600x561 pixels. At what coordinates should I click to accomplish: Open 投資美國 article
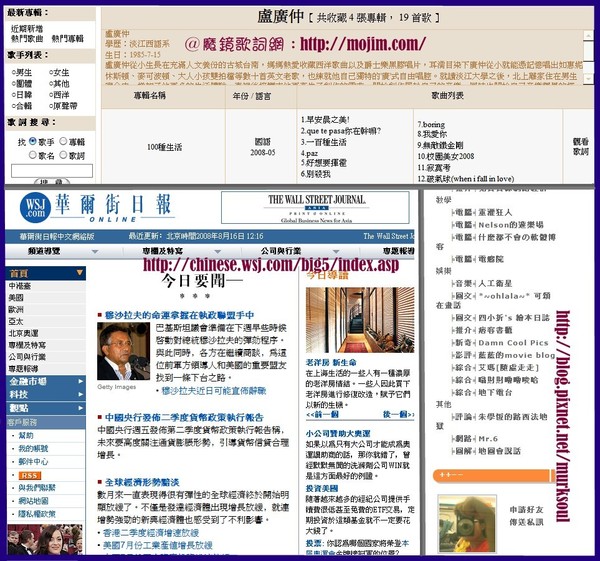pyautogui.click(x=322, y=488)
